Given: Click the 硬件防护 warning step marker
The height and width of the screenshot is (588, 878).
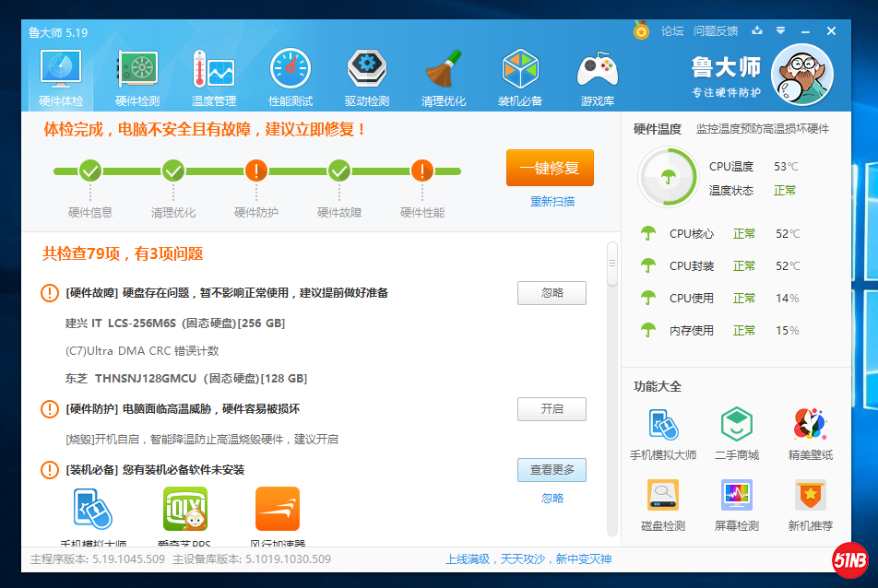Looking at the screenshot, I should [x=256, y=171].
